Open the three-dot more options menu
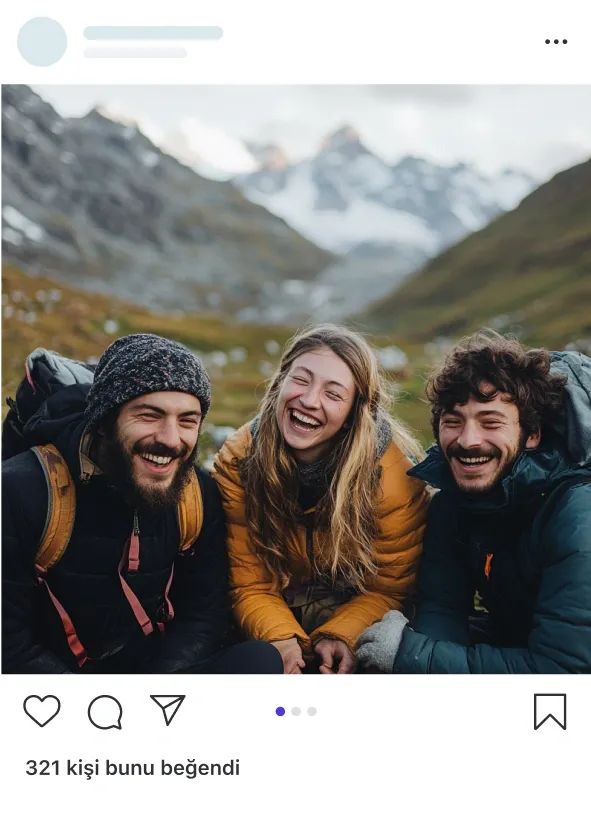This screenshot has height=820, width=591. [556, 41]
